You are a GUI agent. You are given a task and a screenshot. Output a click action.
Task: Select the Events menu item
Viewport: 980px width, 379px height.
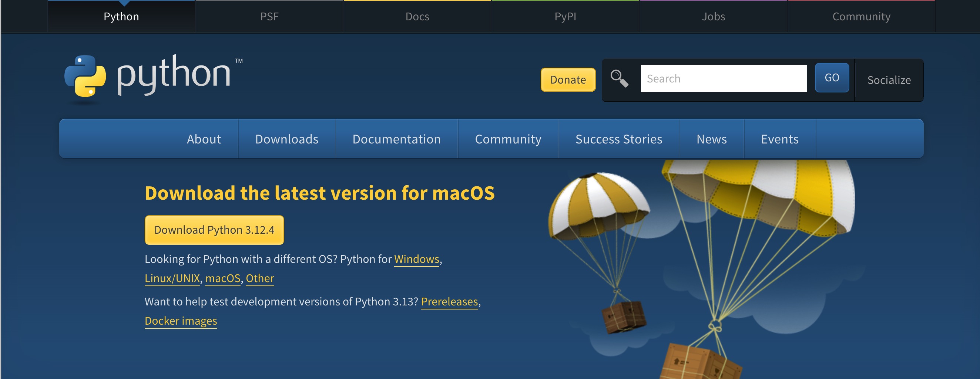pos(779,139)
